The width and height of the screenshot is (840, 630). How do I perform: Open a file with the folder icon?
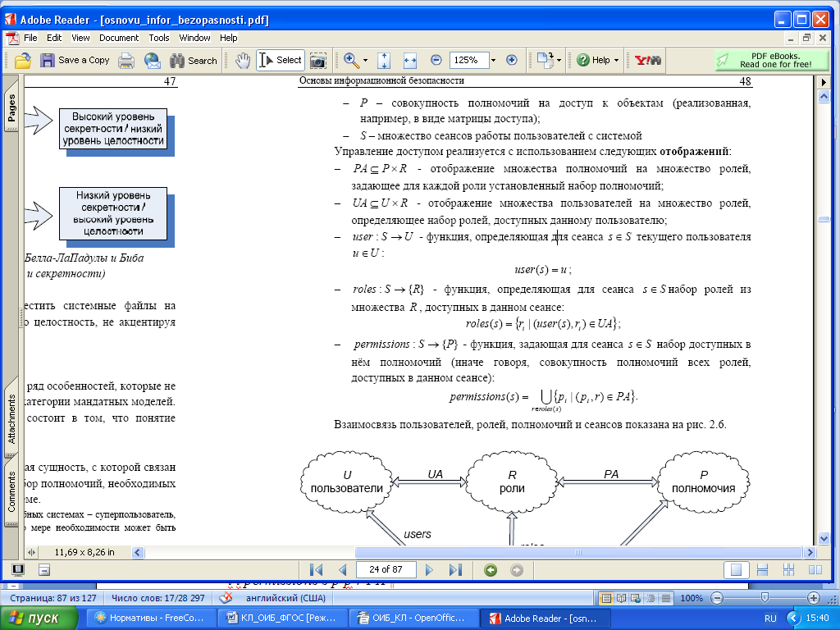click(x=22, y=61)
